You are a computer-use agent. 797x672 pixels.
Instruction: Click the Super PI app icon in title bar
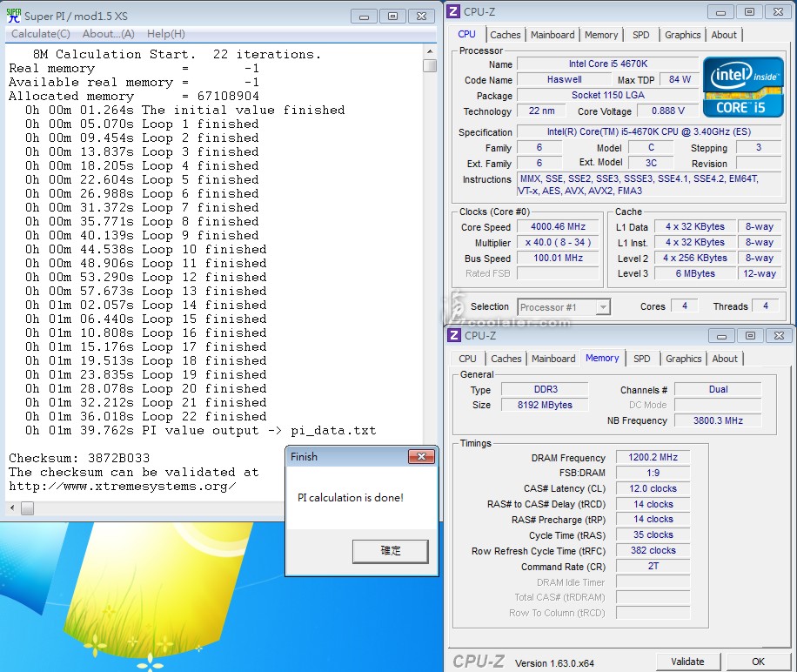click(14, 16)
